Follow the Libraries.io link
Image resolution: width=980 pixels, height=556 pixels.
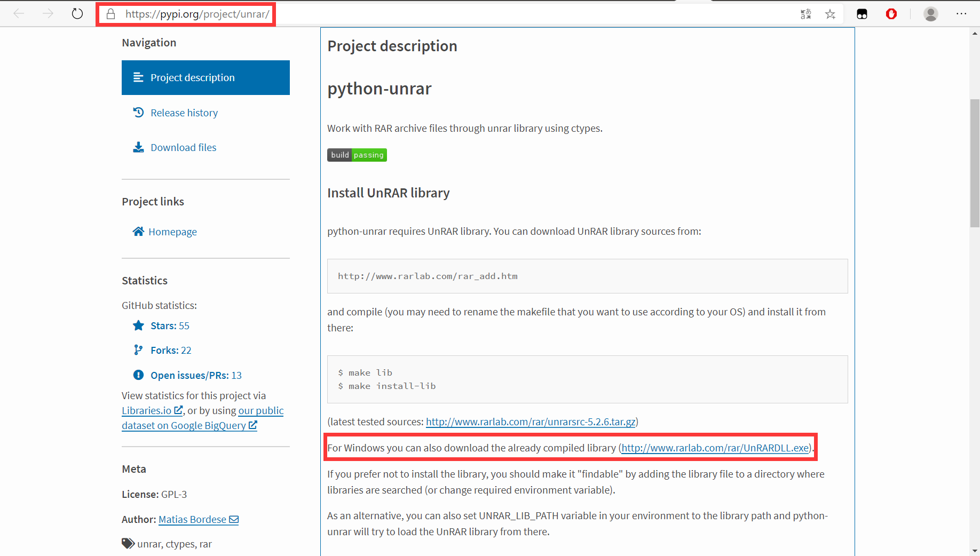click(152, 410)
